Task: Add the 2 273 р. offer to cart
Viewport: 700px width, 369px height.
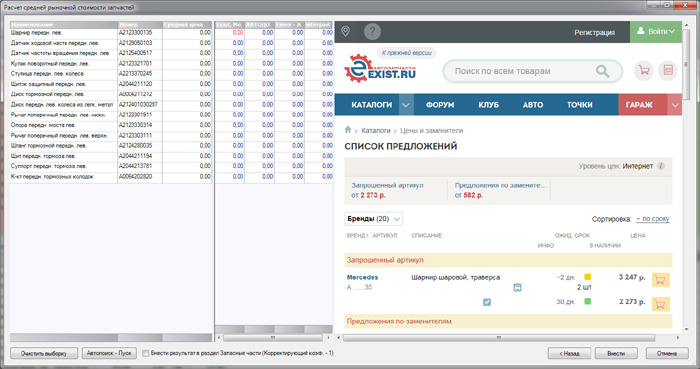Action: tap(661, 304)
